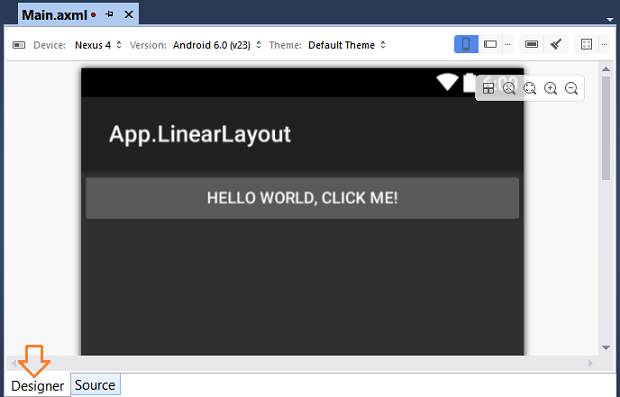The image size is (620, 397).
Task: Open the Android 6.0 (v23) version dropdown
Action: click(x=217, y=45)
